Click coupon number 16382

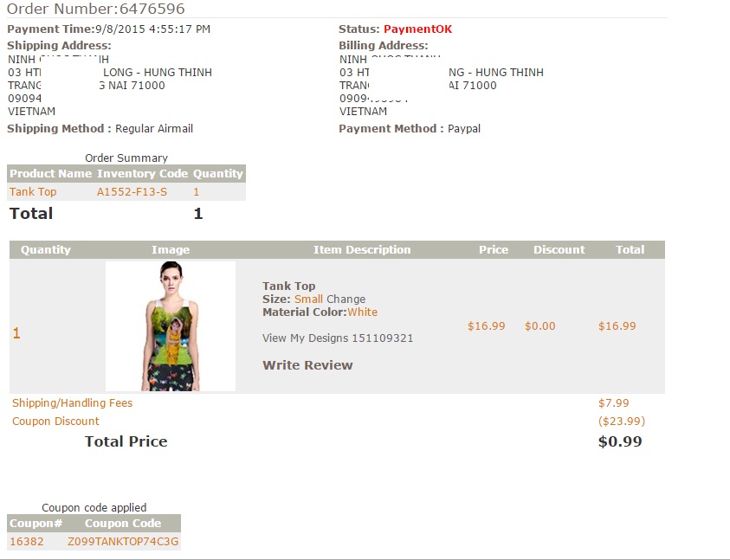pos(26,542)
